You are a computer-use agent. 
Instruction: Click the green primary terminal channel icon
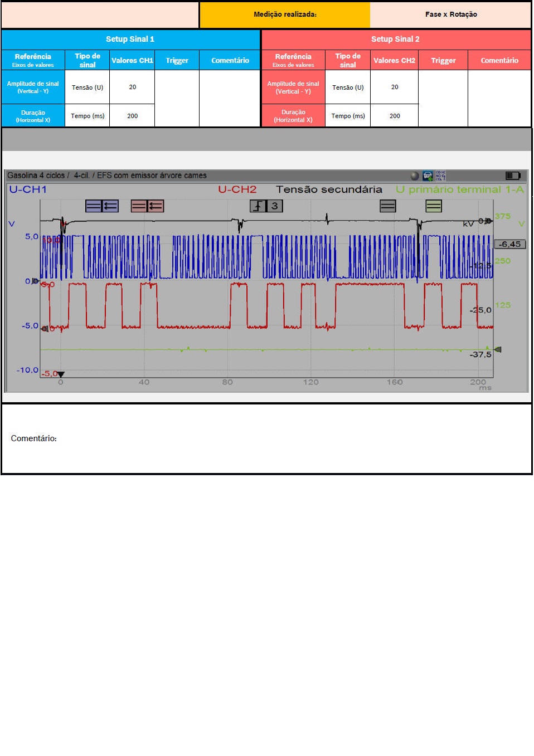pos(433,206)
